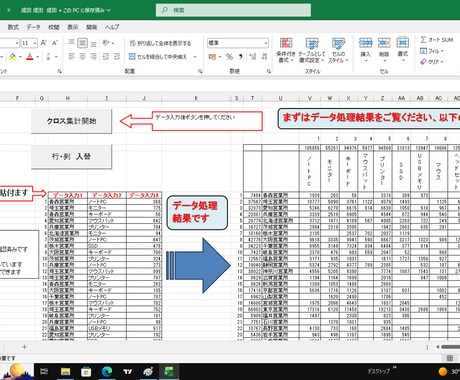
Task: Click the decrease decimal places icon
Action: coord(264,57)
